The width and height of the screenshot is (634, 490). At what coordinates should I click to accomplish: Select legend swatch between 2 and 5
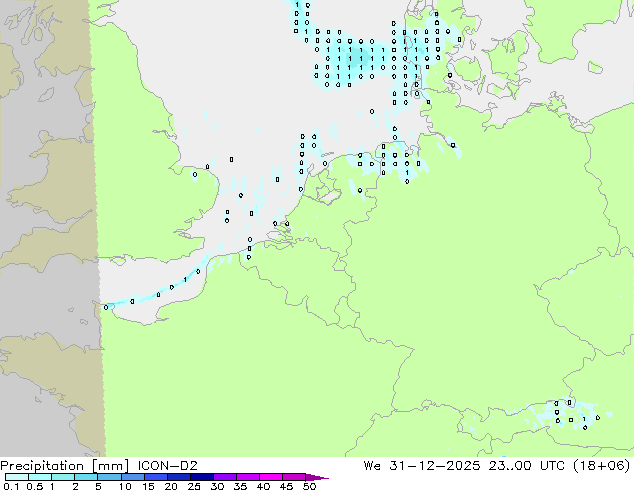(86, 477)
